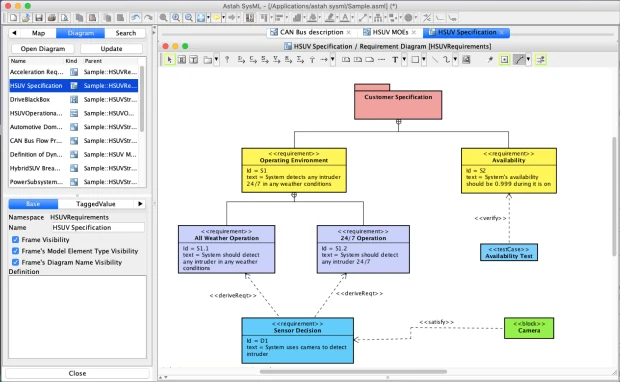Open dropdown next to Fit in Window icon
The width and height of the screenshot is (620, 382).
[x=208, y=18]
